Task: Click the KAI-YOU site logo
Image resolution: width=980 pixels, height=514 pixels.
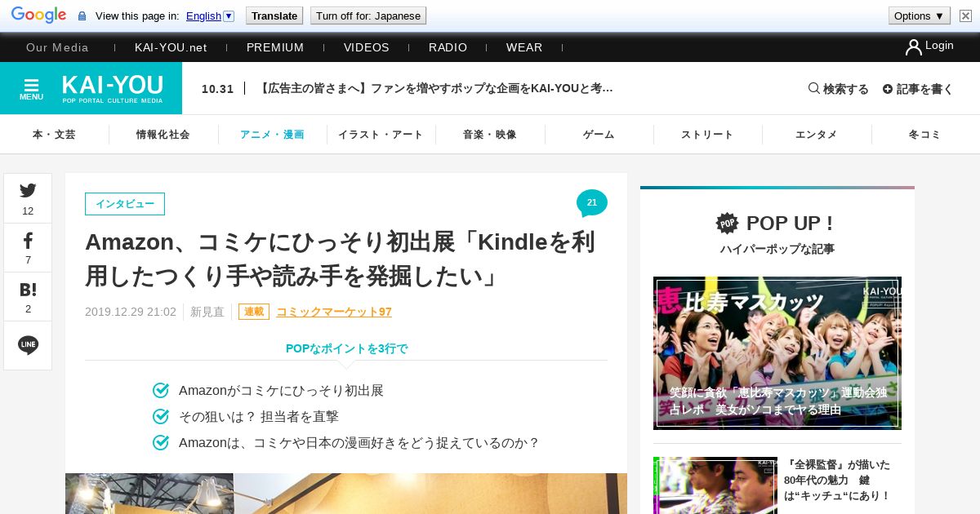Action: pos(113,88)
